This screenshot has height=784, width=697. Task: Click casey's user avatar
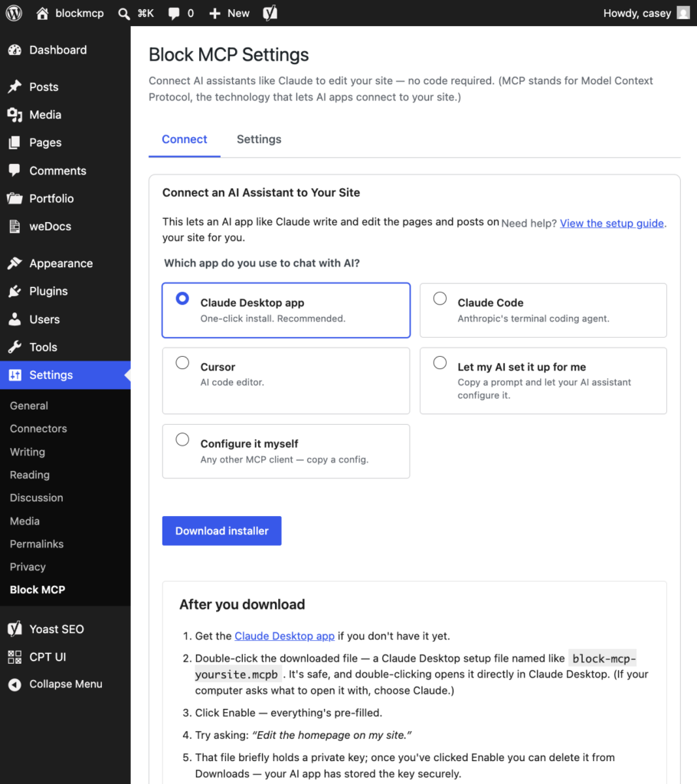683,13
